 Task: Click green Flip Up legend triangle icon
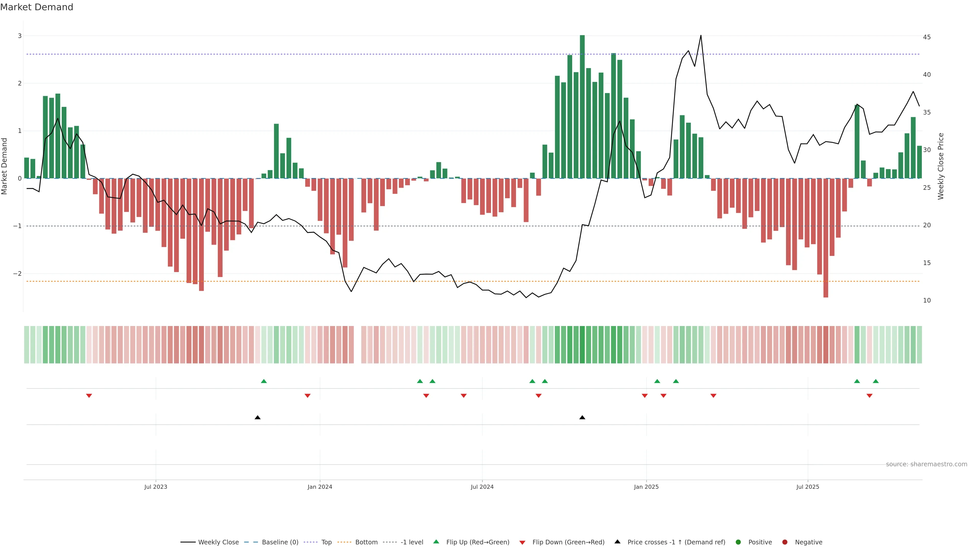click(x=436, y=542)
